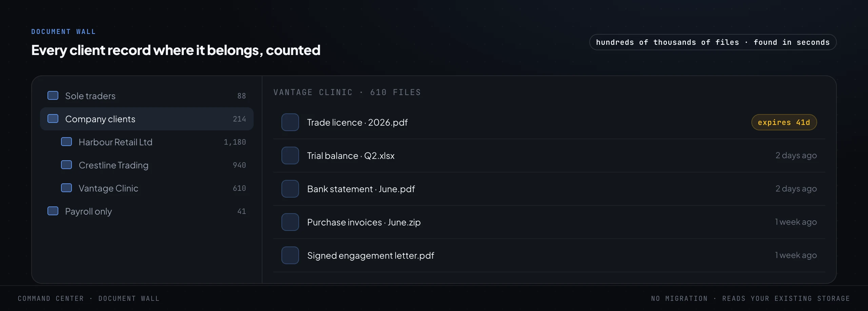Screen dimensions: 868x311
Task: Click the Payroll only folder icon
Action: tap(53, 211)
